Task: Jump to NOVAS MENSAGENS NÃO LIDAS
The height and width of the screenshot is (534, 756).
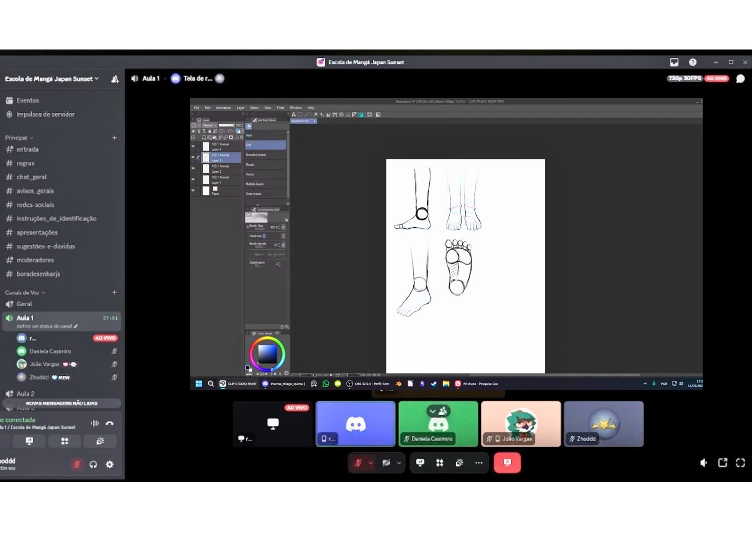Action: point(61,403)
